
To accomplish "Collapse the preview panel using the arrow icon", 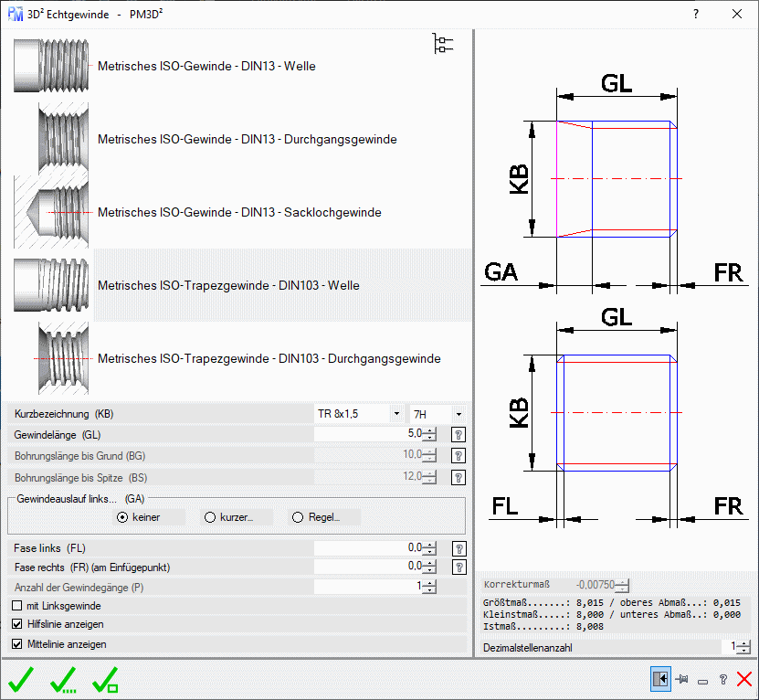I will click(660, 679).
